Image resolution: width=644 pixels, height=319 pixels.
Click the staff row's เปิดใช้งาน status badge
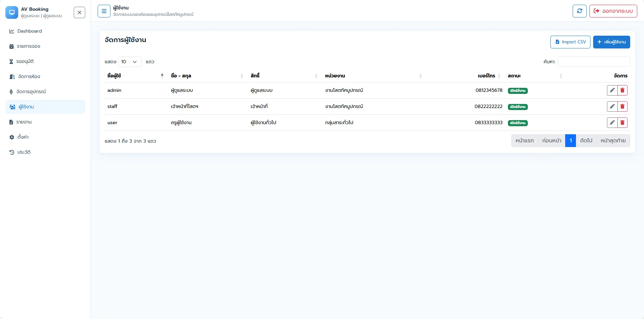coord(518,107)
